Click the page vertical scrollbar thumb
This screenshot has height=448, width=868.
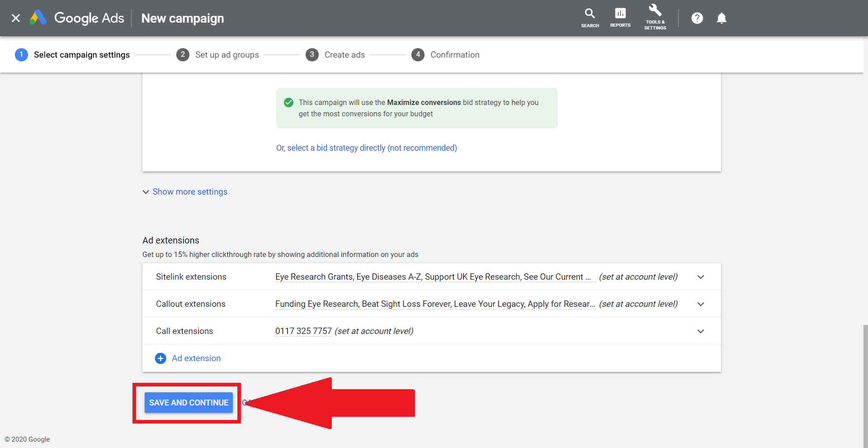point(865,386)
